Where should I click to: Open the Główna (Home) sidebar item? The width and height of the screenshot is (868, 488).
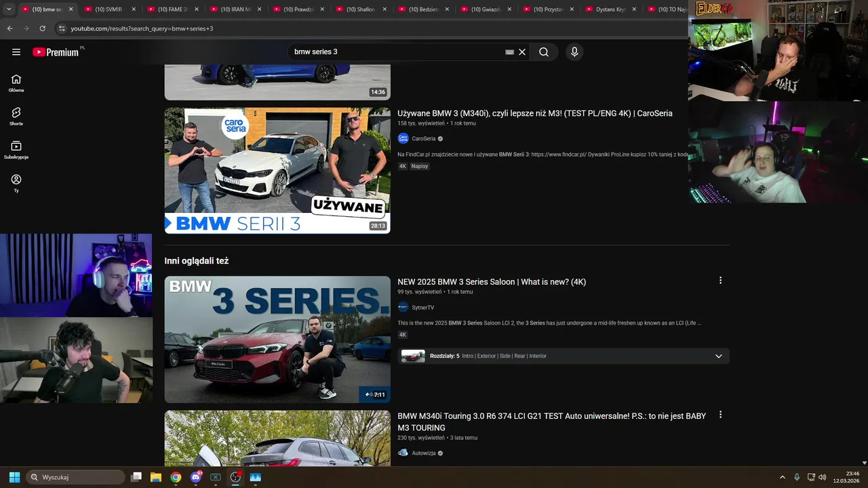[x=16, y=83]
